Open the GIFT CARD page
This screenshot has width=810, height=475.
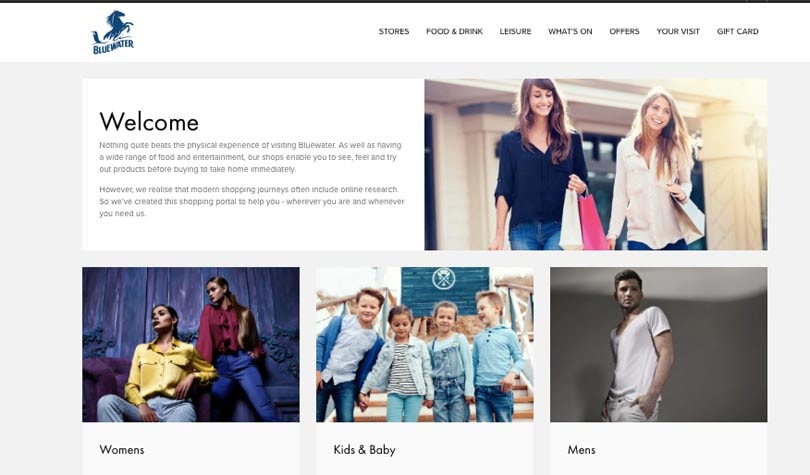(737, 31)
